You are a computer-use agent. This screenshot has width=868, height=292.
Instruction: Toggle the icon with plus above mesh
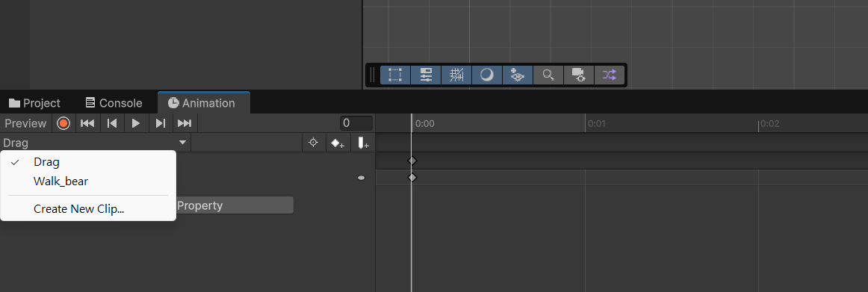coord(517,75)
